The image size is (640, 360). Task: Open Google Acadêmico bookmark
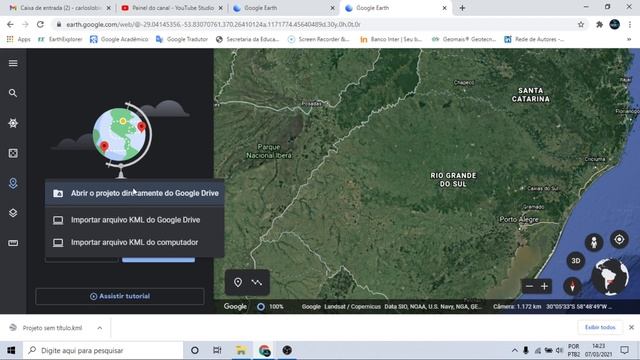pyautogui.click(x=119, y=39)
